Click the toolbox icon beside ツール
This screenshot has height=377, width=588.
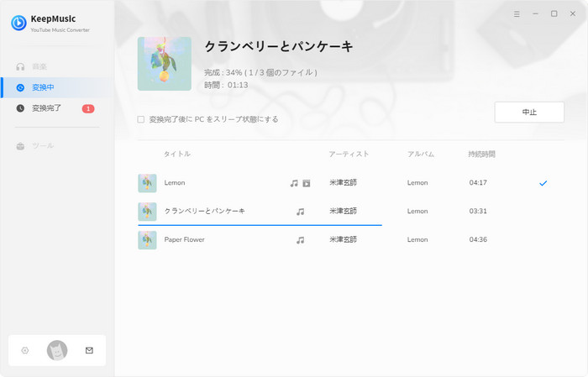click(x=20, y=146)
